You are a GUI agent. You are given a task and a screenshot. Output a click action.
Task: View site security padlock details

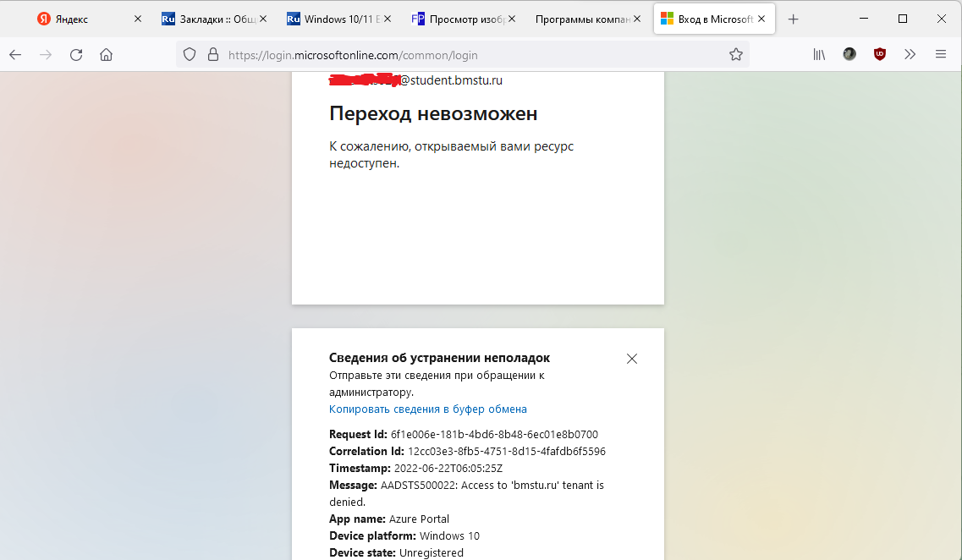pos(213,55)
